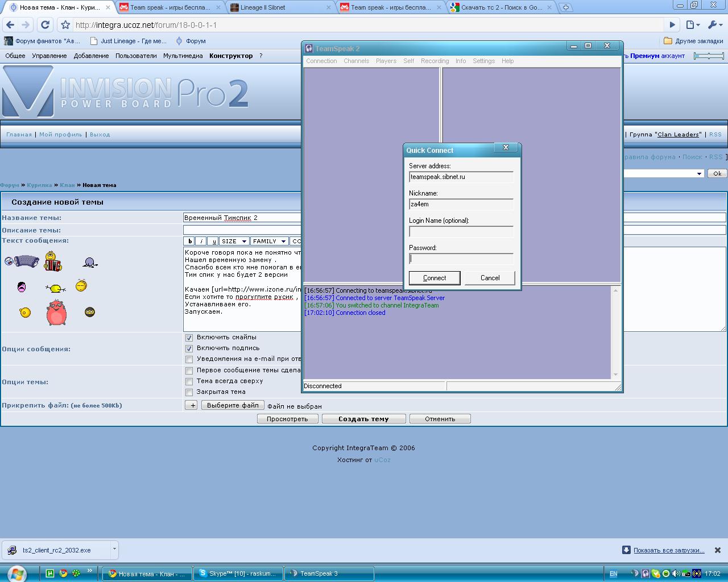The width and height of the screenshot is (728, 582).
Task: Insert the sleepy yellow smiley with closed eyes
Action: (81, 285)
